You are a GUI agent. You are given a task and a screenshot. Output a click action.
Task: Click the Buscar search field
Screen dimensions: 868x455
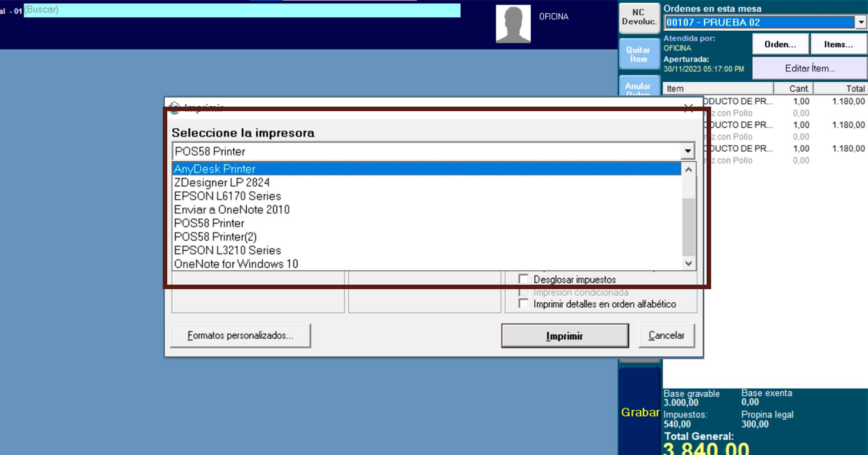coord(242,10)
